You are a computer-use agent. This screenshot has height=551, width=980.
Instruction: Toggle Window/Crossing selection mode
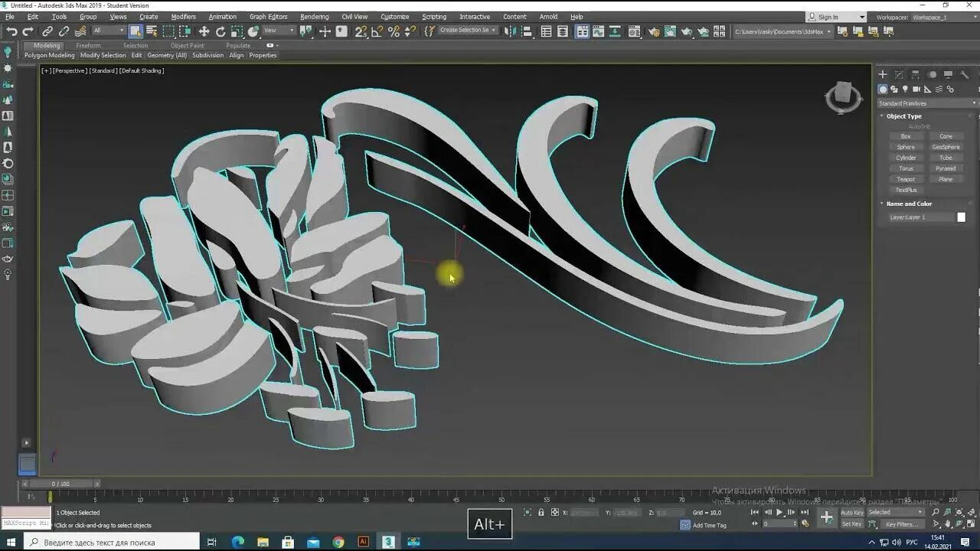pyautogui.click(x=185, y=31)
